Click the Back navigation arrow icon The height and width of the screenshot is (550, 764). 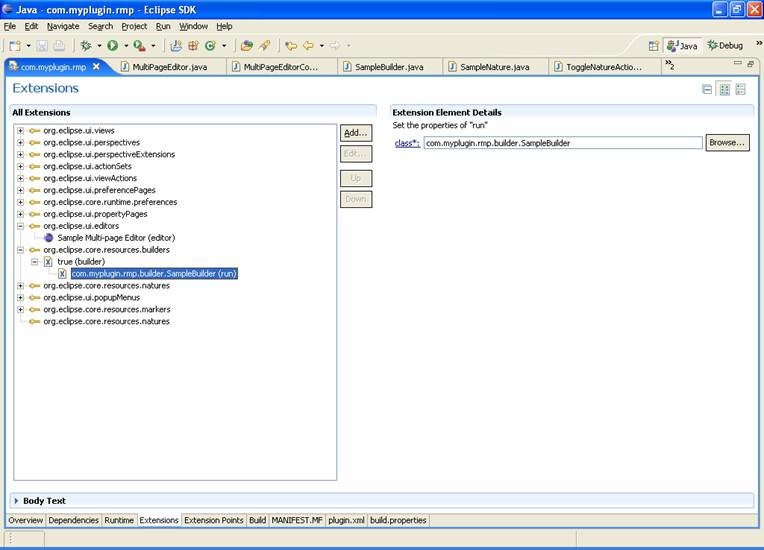[x=308, y=46]
